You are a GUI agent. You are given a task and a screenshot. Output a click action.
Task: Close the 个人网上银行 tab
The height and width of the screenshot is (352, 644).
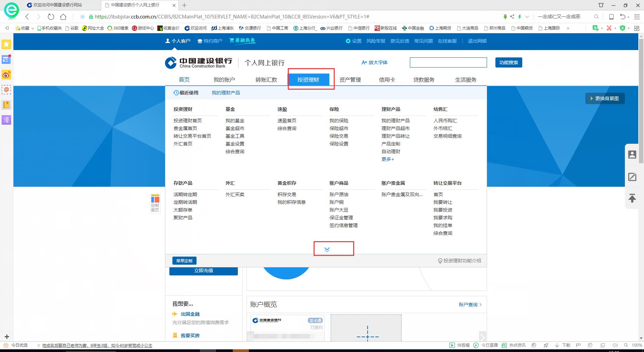click(174, 5)
